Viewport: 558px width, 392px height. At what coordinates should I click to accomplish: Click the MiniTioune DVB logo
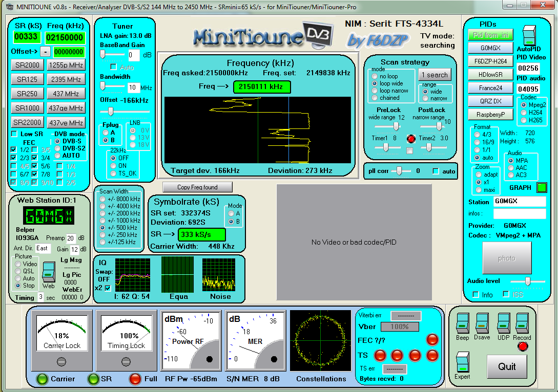(263, 35)
